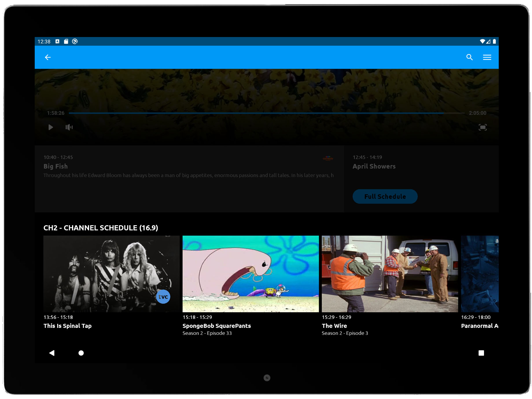
Task: Switch the video to fullscreen
Action: (483, 127)
